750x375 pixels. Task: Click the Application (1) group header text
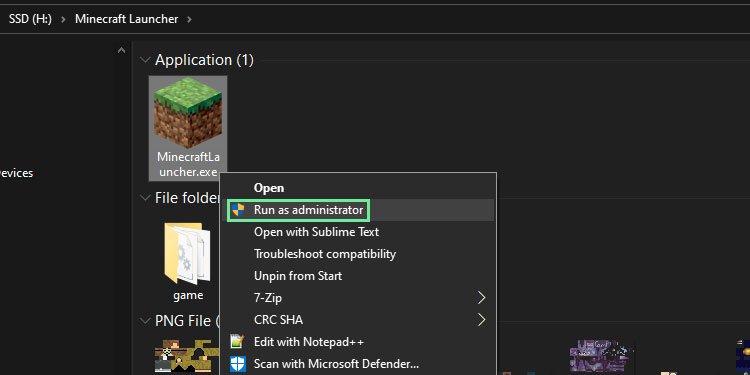(204, 60)
